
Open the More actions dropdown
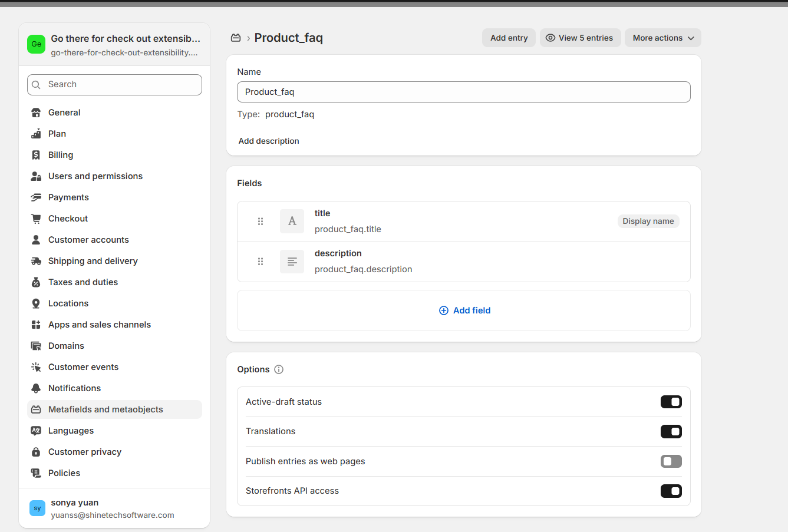(662, 38)
